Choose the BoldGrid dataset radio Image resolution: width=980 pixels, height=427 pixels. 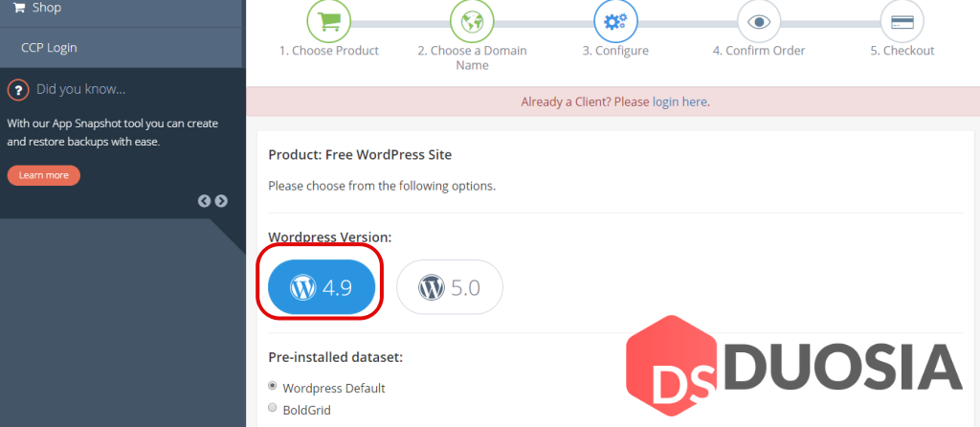pos(273,408)
